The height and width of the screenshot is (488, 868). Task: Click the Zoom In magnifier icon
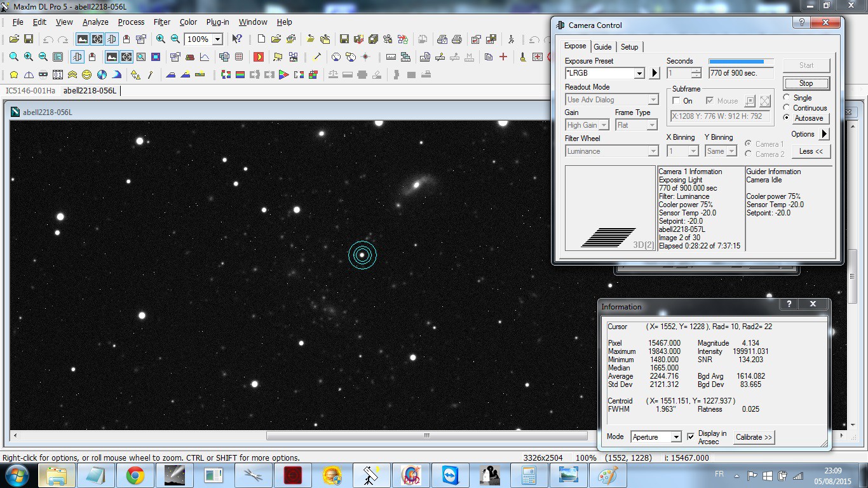click(x=161, y=39)
